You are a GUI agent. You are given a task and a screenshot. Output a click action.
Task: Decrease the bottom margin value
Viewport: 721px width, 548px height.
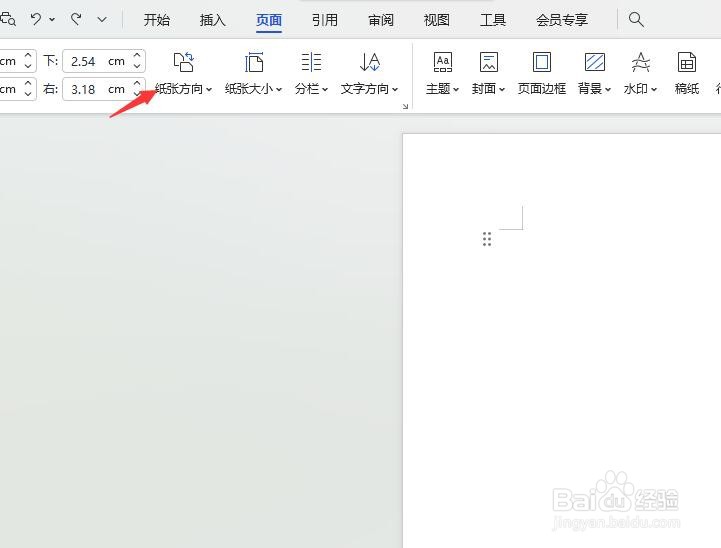coord(137,66)
